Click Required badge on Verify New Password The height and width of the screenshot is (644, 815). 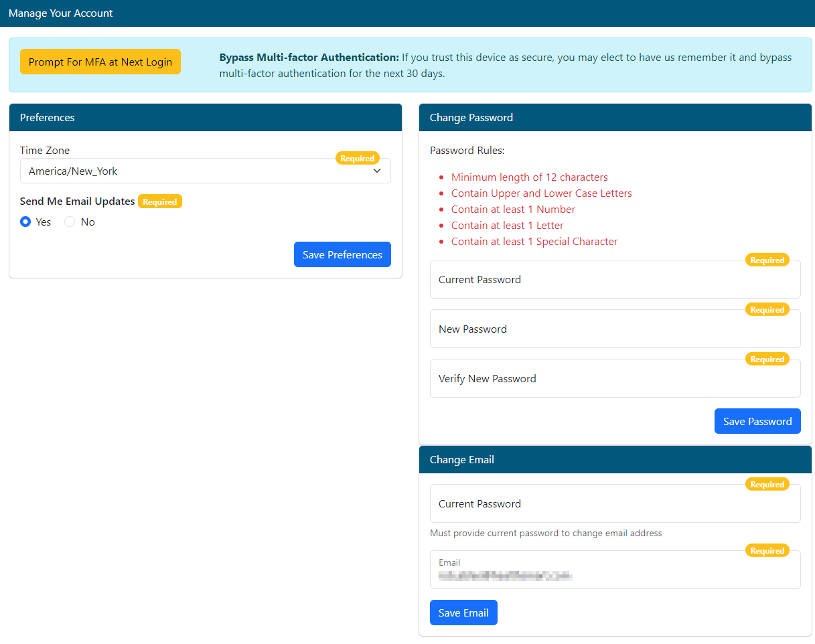767,359
